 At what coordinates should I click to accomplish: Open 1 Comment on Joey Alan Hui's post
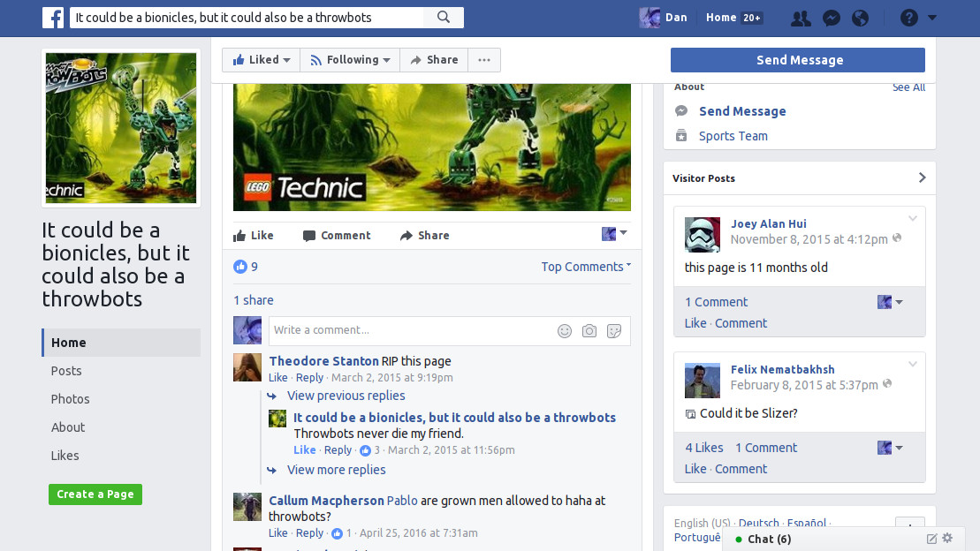tap(716, 302)
